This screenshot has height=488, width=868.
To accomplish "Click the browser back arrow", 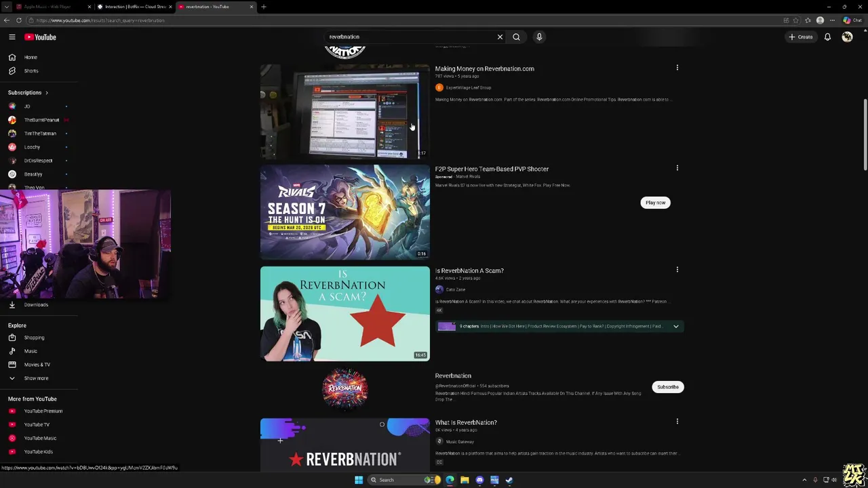I will tap(7, 20).
